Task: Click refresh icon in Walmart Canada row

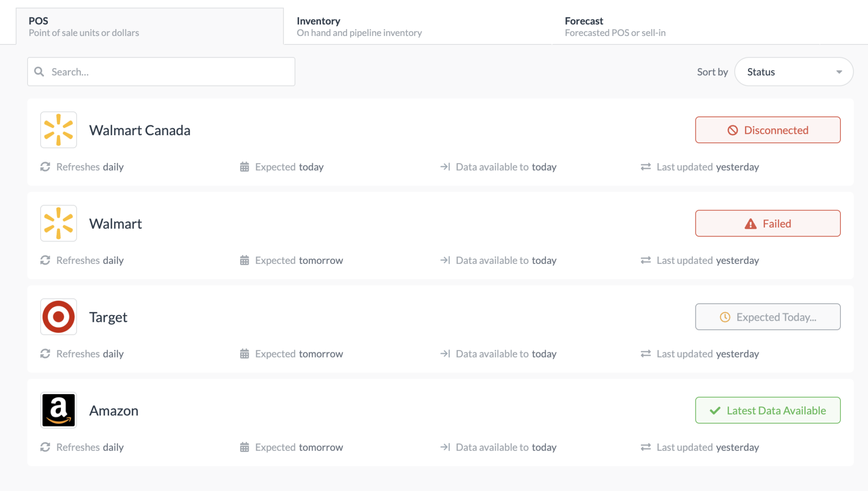Action: 45,167
